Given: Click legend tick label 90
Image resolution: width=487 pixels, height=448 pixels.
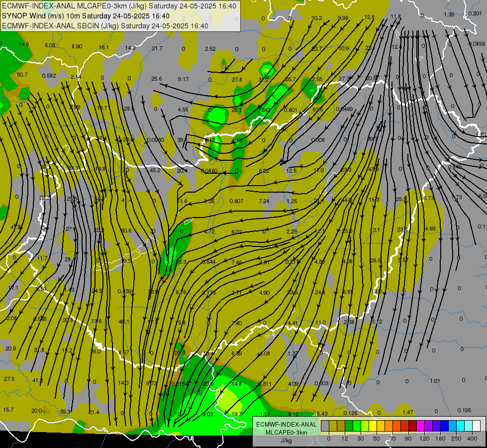Looking at the screenshot, I should point(408,439).
